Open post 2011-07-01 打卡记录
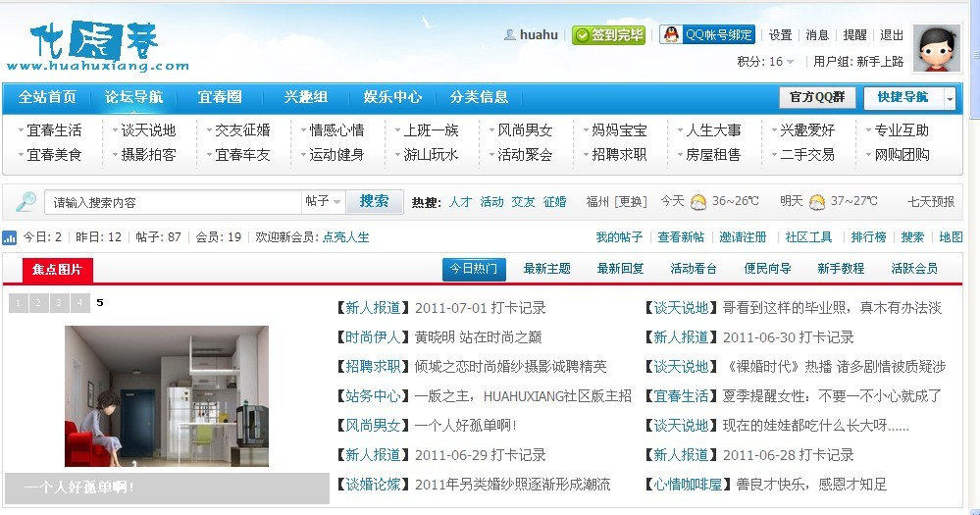980x515 pixels. (x=480, y=308)
